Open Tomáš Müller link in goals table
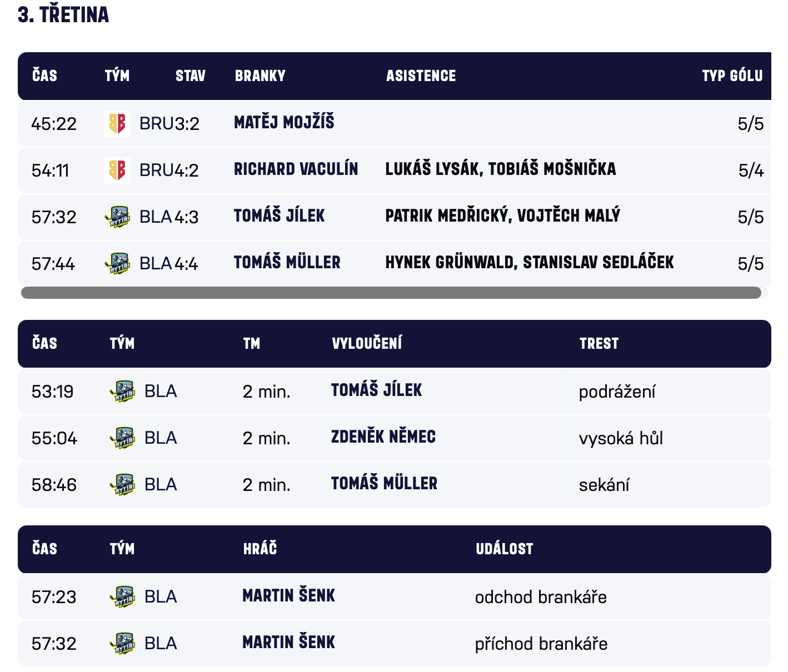Image resolution: width=788 pixels, height=672 pixels. coord(287,262)
